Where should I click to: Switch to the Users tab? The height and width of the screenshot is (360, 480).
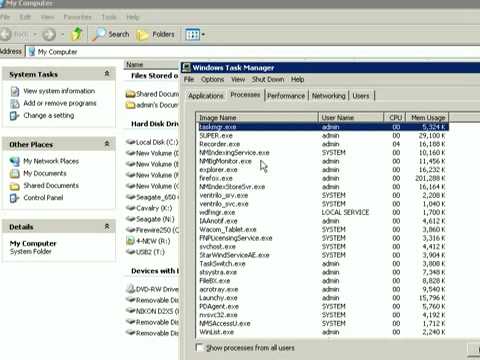[361, 96]
